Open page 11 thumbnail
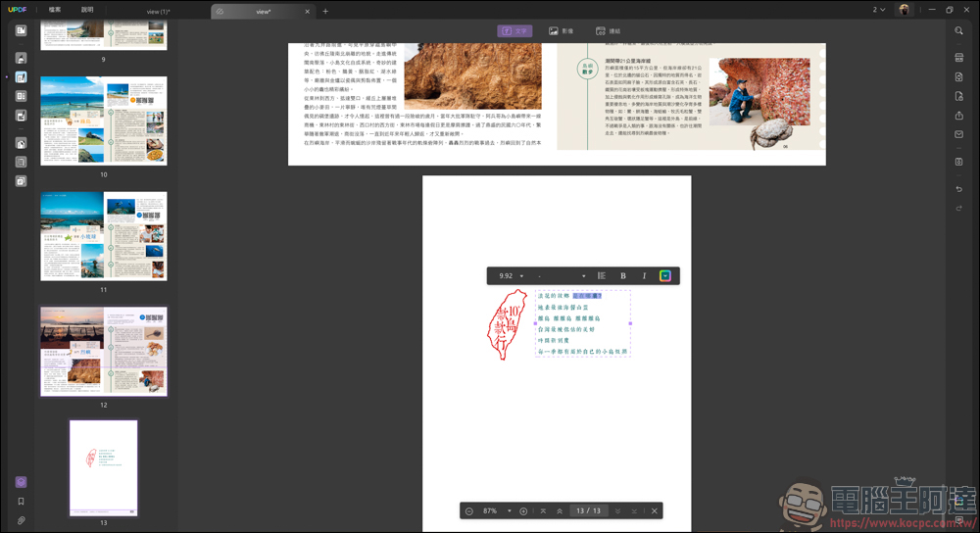Image resolution: width=980 pixels, height=533 pixels. pos(104,236)
